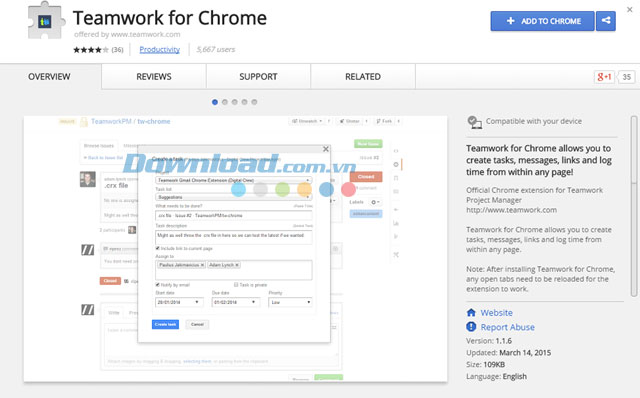The width and height of the screenshot is (640, 398).
Task: Click the Google +1 button
Action: coord(604,77)
